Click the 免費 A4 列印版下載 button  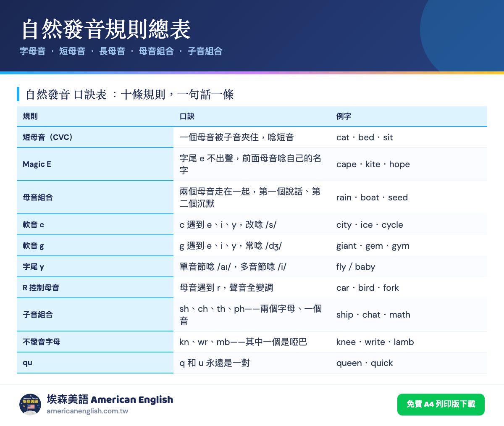point(441,404)
